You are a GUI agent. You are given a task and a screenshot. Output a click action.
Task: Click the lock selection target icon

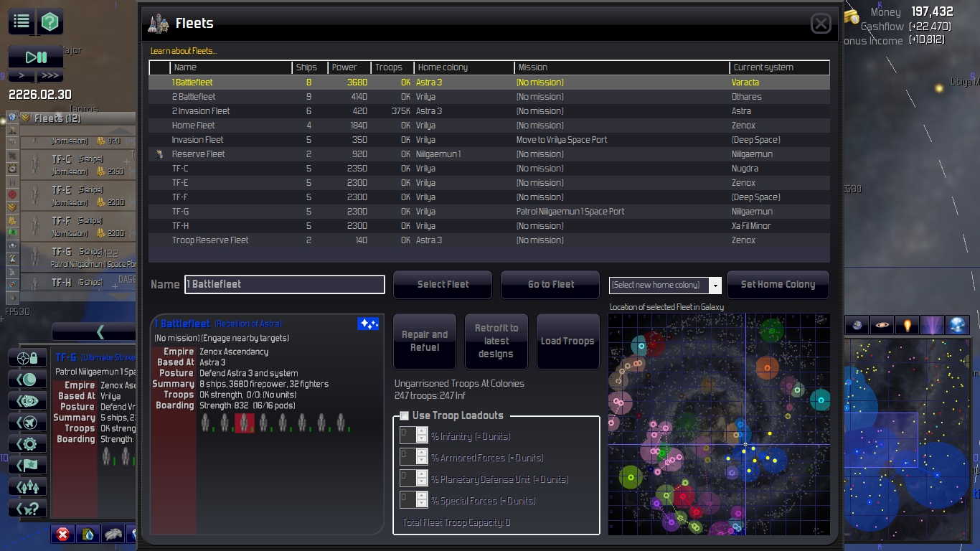tap(27, 357)
